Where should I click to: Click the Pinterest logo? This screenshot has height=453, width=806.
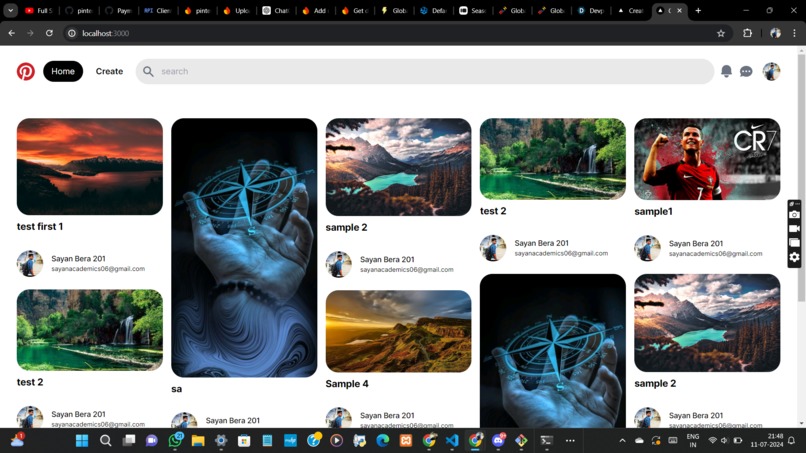[x=26, y=71]
